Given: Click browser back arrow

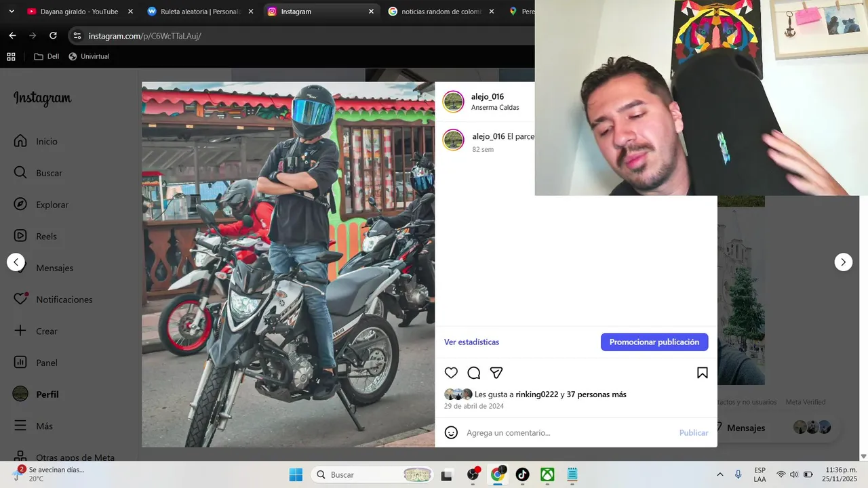Looking at the screenshot, I should tap(12, 35).
